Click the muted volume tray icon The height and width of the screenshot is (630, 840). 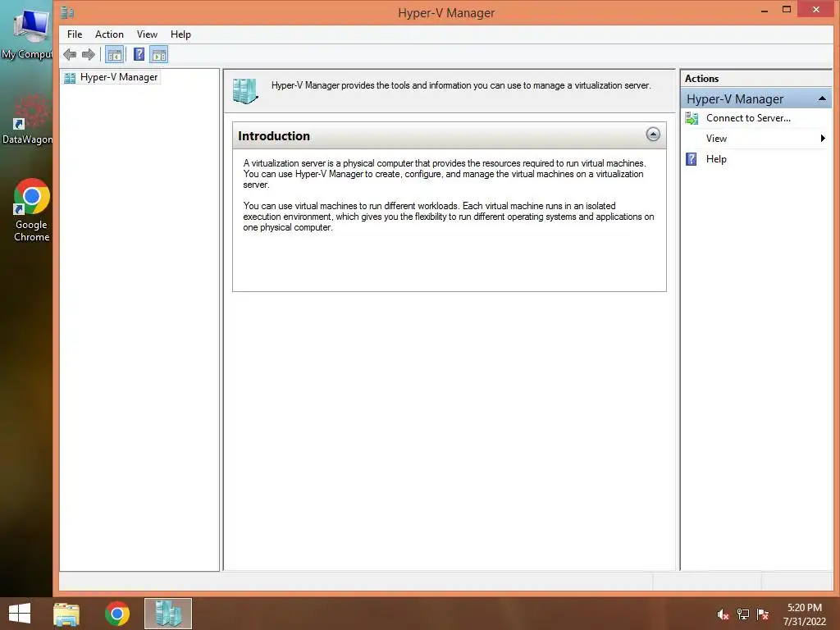[x=723, y=614]
